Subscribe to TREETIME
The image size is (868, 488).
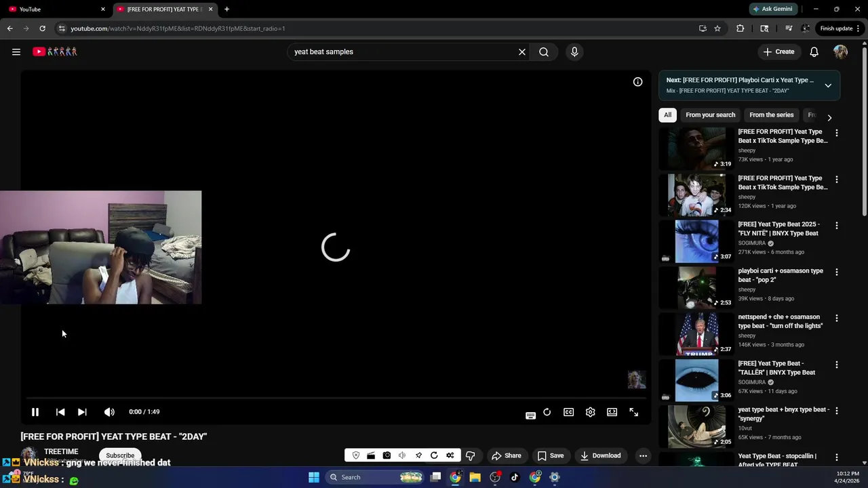120,455
